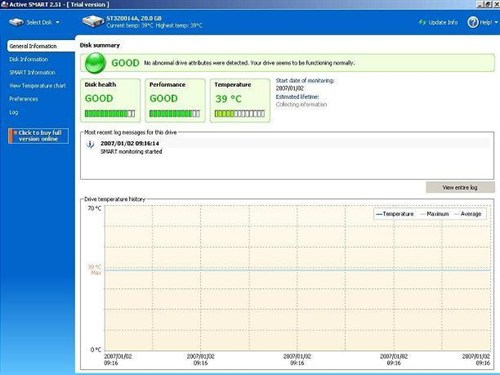Viewport: 500px width, 375px height.
Task: Click the green GOOD status orb
Action: pyautogui.click(x=95, y=63)
